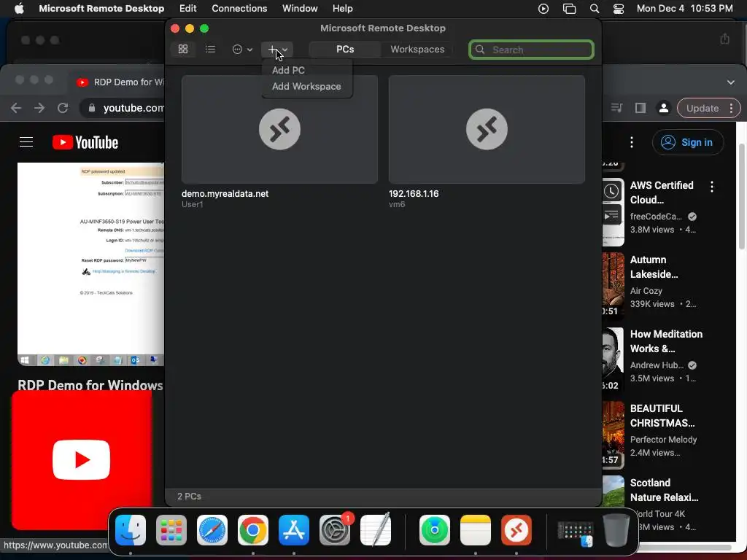
Task: Expand Chrome tab search chevron
Action: coord(730,82)
